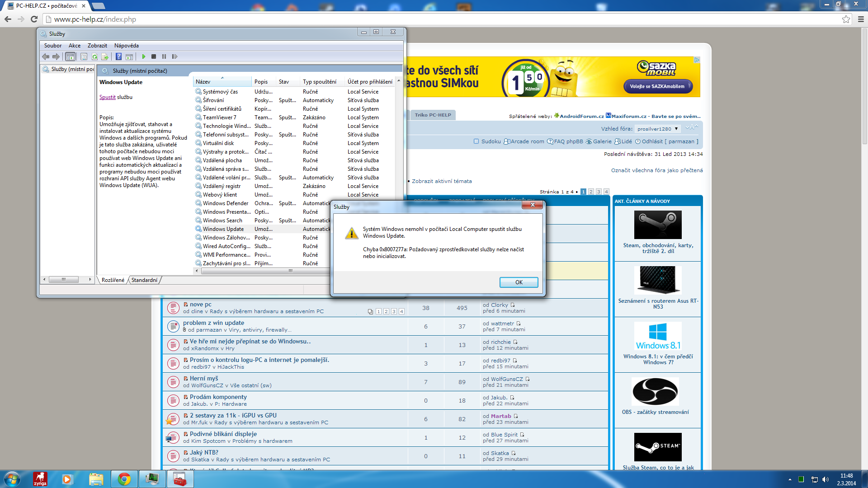Sort services by the Název column header
The height and width of the screenshot is (488, 868).
tap(222, 82)
